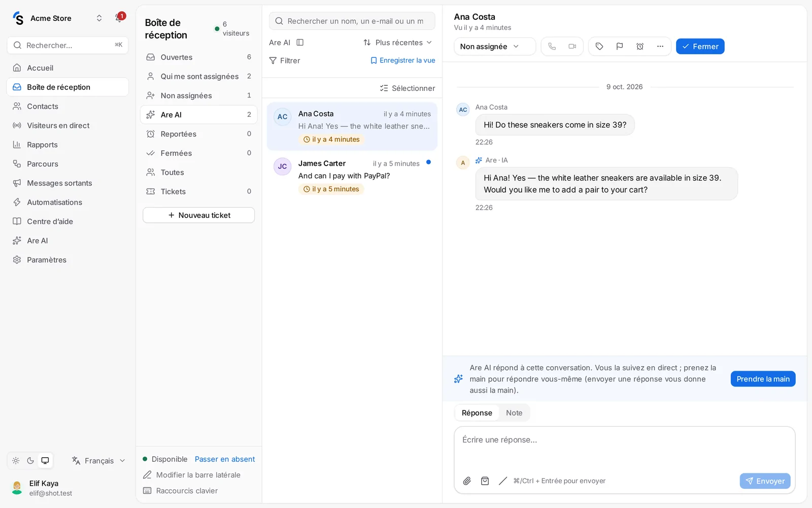Start a video call
This screenshot has height=508, width=812.
[x=572, y=46]
